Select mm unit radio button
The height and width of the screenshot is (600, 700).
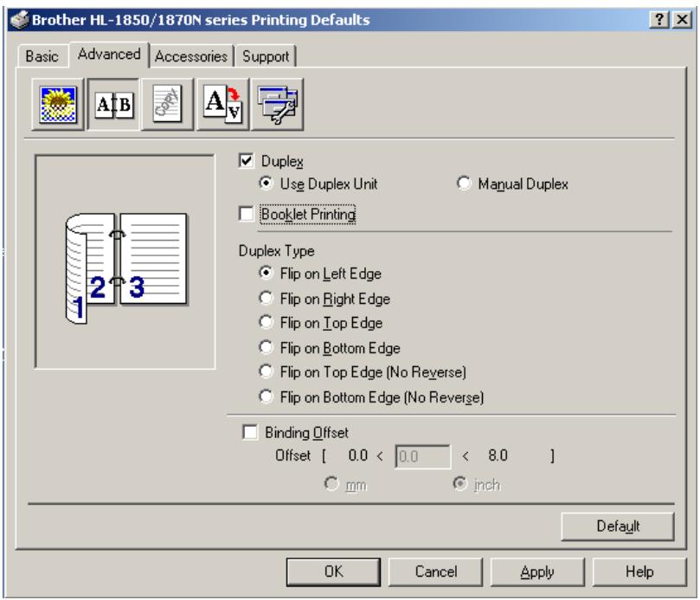331,484
